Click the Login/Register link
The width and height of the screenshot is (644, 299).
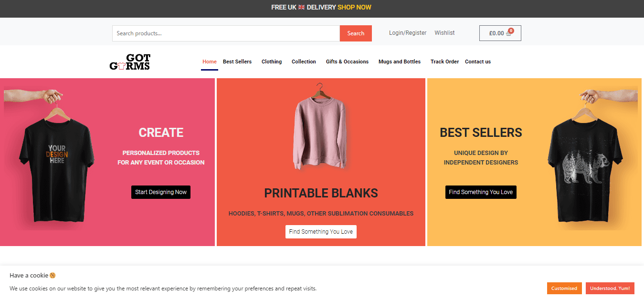pyautogui.click(x=408, y=33)
